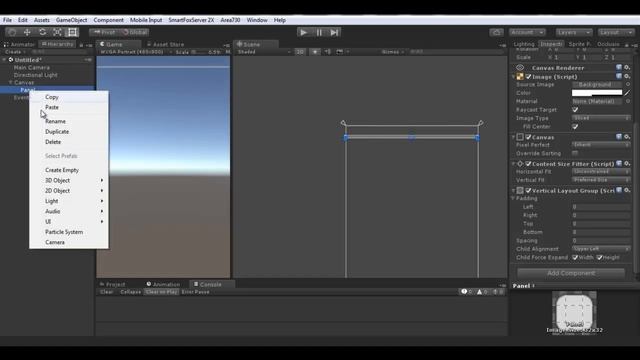Open Canvas component gear menu

coord(627,137)
